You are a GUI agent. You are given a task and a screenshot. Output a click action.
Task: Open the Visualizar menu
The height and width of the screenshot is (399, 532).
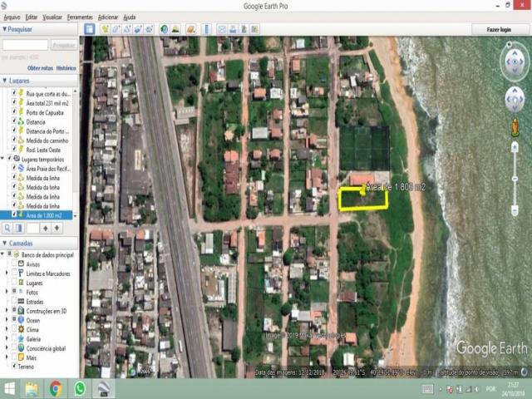[x=52, y=17]
